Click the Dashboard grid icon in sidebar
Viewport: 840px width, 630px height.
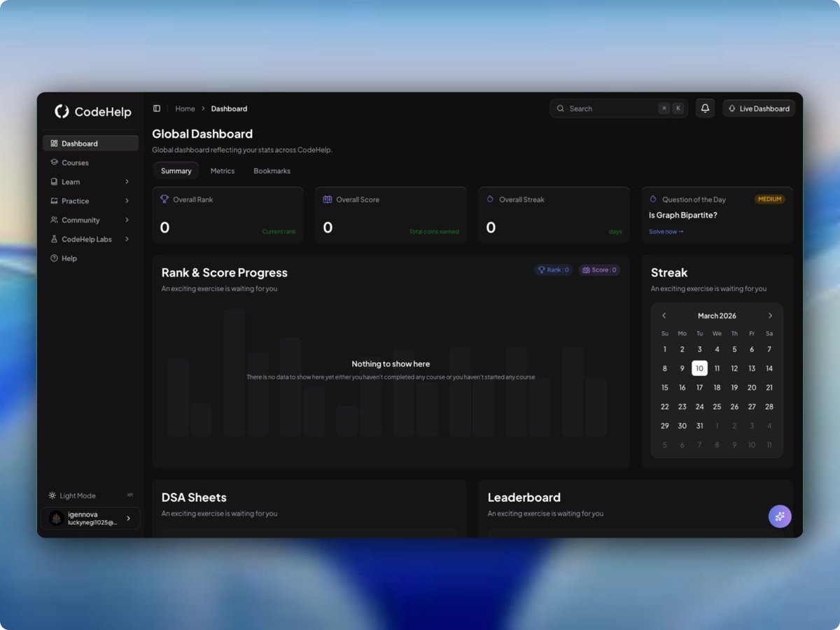(x=54, y=143)
